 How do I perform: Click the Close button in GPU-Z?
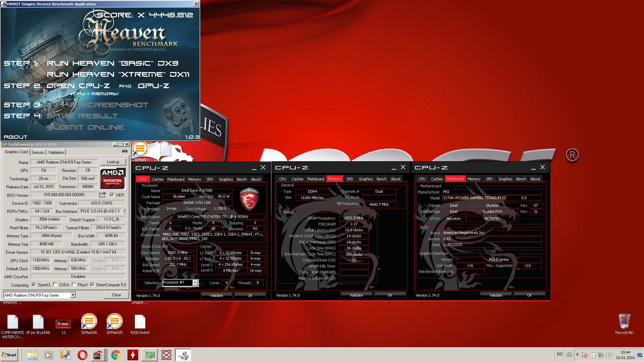[116, 295]
